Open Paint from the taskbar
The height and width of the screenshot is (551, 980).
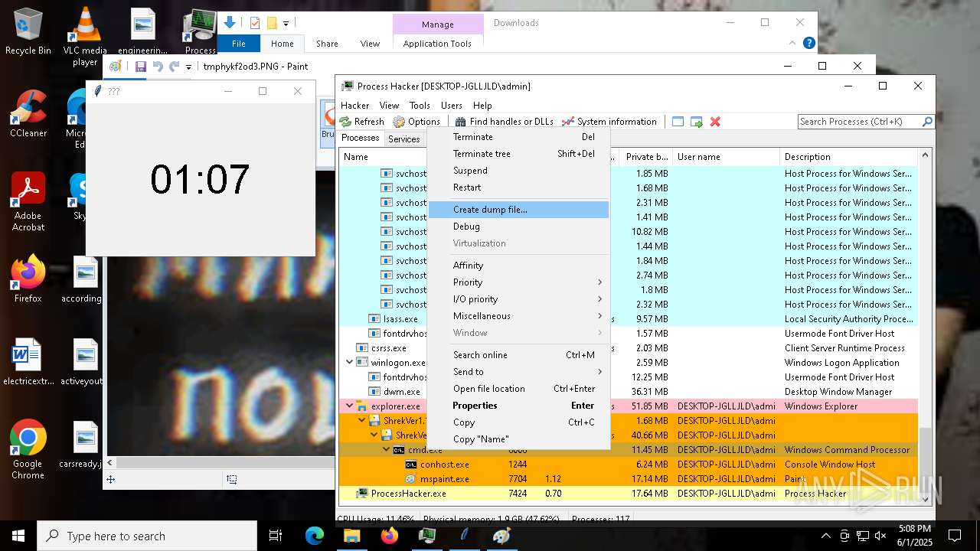point(501,536)
